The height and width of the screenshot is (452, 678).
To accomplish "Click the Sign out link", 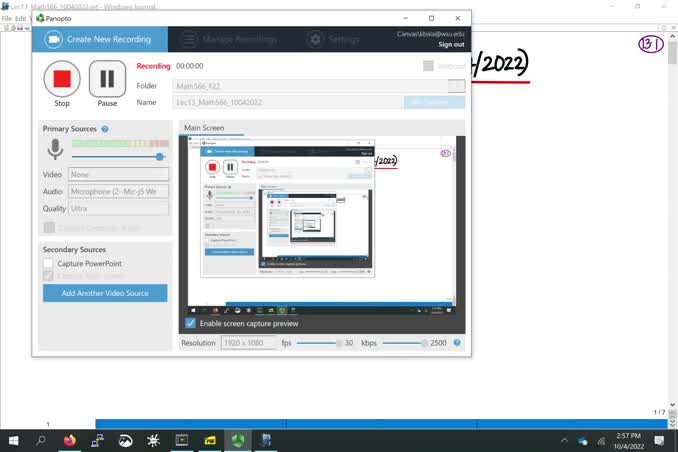I will [450, 45].
